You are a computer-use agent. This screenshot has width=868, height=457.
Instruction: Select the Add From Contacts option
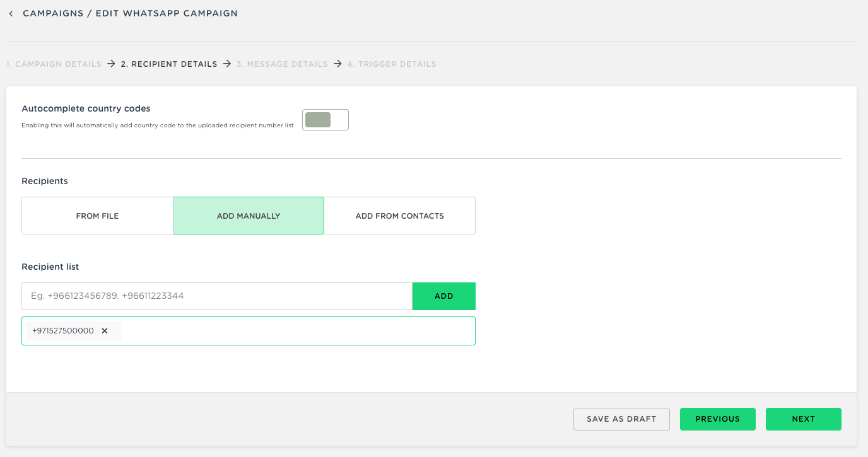tap(400, 216)
